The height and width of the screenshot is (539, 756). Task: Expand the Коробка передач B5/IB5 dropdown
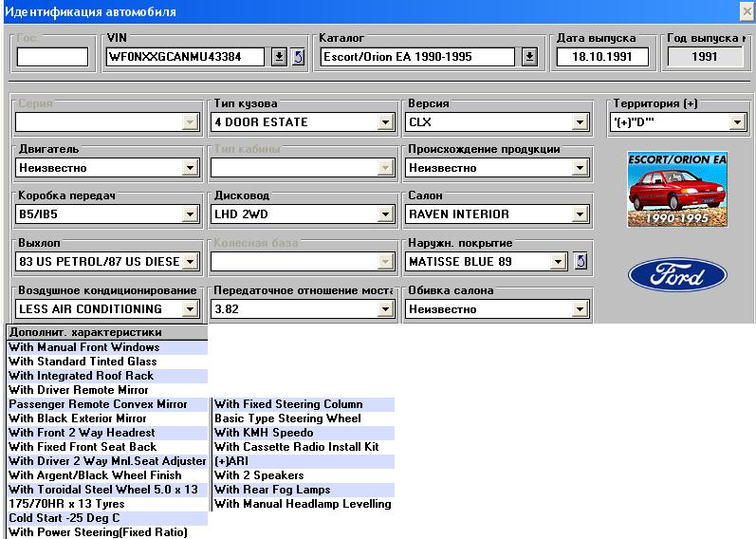click(x=190, y=214)
